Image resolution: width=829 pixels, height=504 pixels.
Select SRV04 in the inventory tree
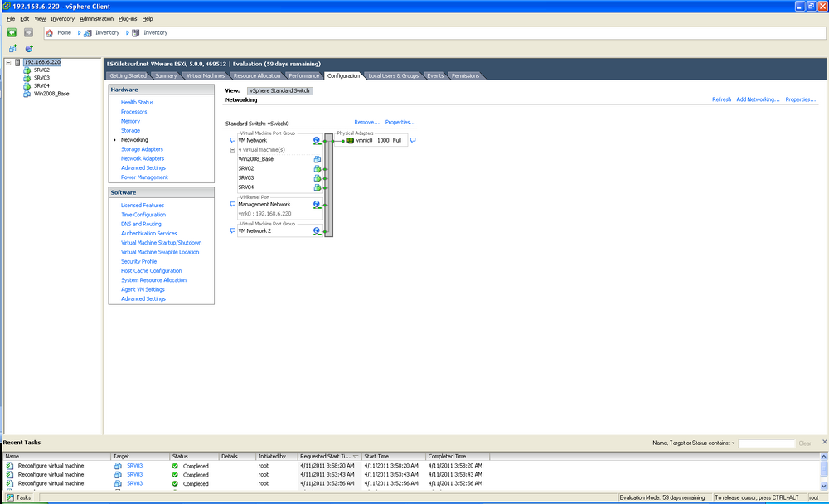point(41,85)
